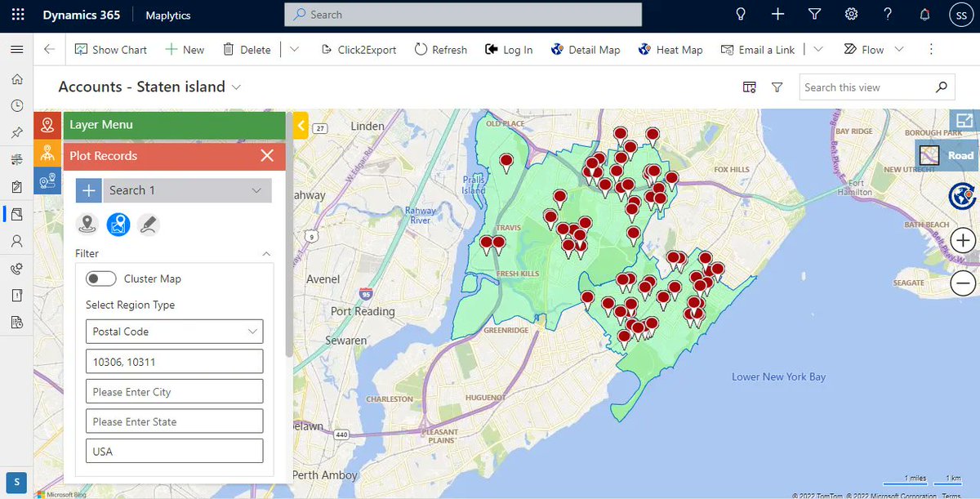Open Heat Map
Image resolution: width=980 pixels, height=499 pixels.
(x=670, y=50)
